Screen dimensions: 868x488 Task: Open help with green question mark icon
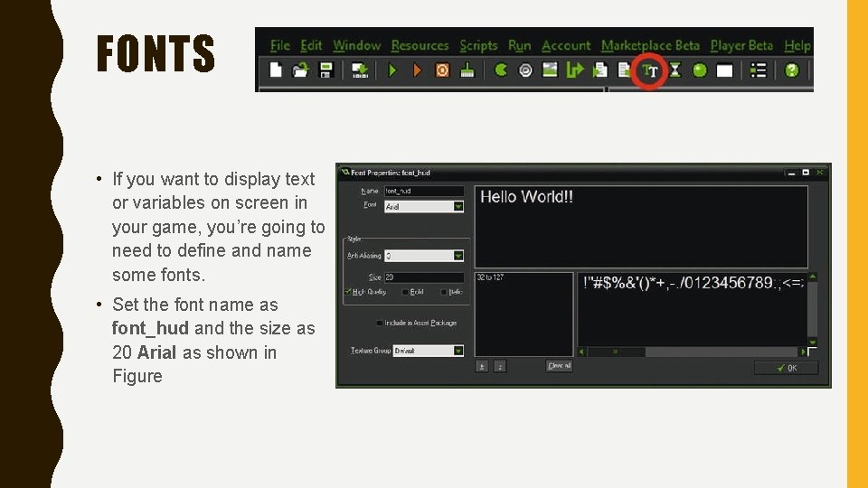792,70
